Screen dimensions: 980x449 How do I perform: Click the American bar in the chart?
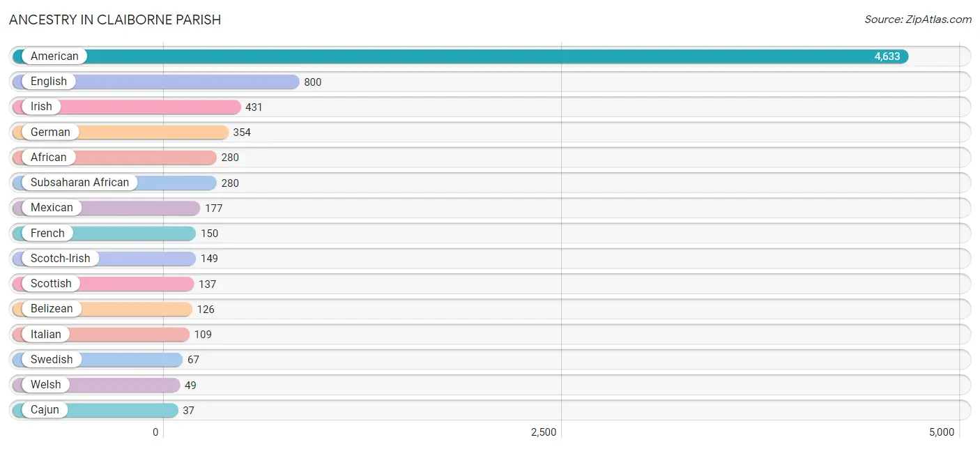coord(460,56)
